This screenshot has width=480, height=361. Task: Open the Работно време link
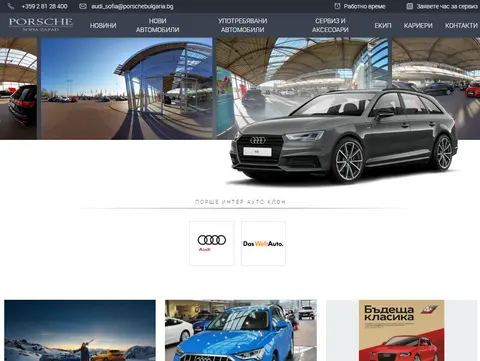coord(364,6)
